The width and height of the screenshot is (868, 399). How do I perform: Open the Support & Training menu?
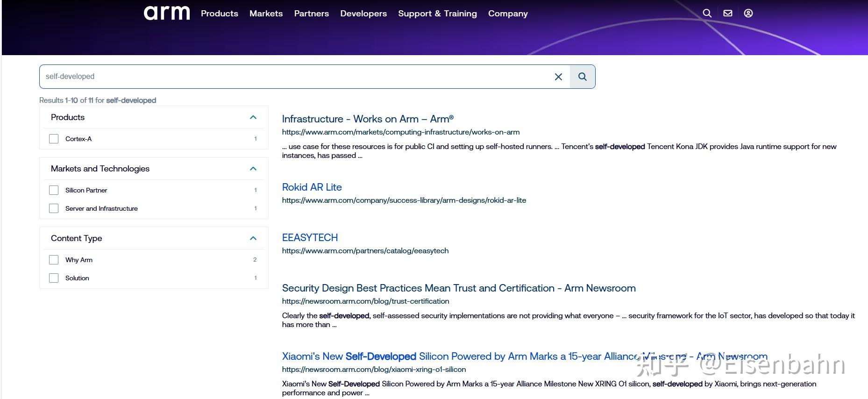[438, 14]
